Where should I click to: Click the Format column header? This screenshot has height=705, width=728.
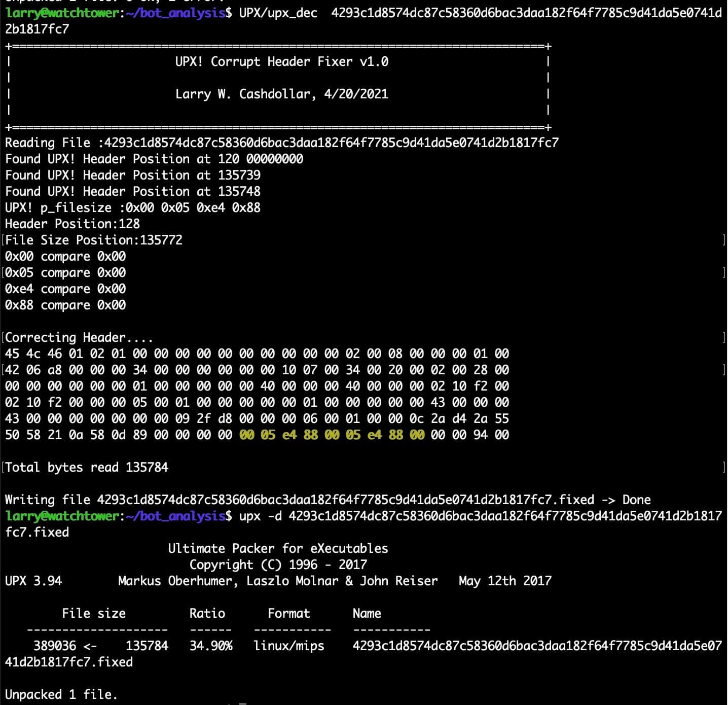coord(288,614)
